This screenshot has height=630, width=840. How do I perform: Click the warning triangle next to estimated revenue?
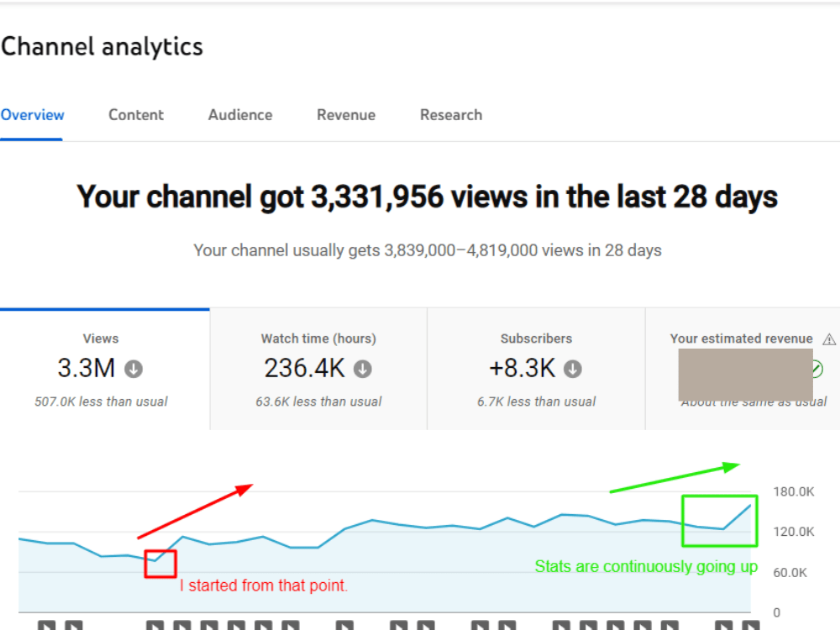pos(829,339)
